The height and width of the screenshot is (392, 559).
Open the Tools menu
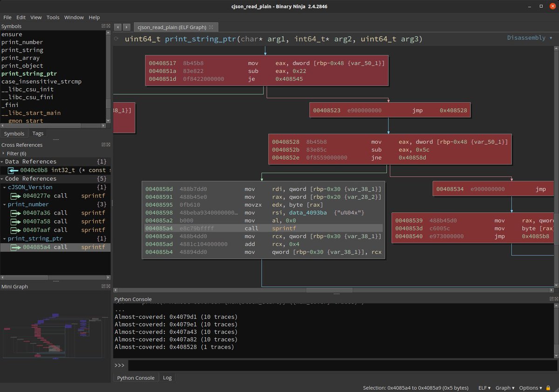point(53,17)
